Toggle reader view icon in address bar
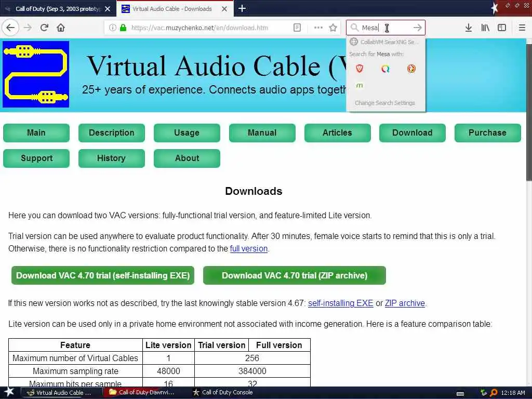Image resolution: width=532 pixels, height=399 pixels. [x=297, y=28]
